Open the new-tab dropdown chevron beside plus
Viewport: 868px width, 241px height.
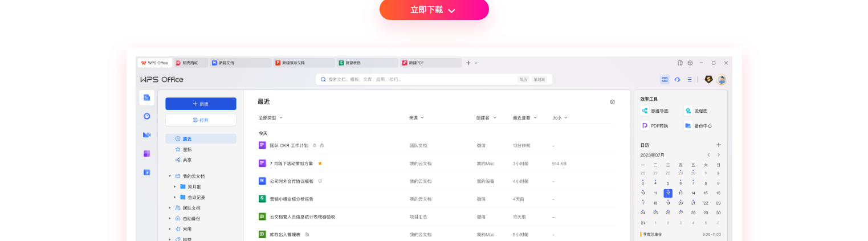[x=476, y=63]
